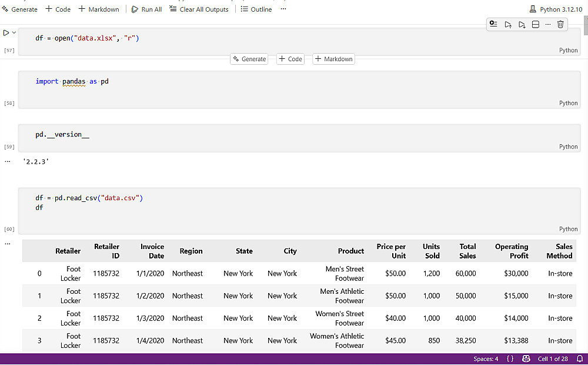The image size is (588, 365).
Task: Run the first cell with the play icon
Action: pyautogui.click(x=6, y=33)
